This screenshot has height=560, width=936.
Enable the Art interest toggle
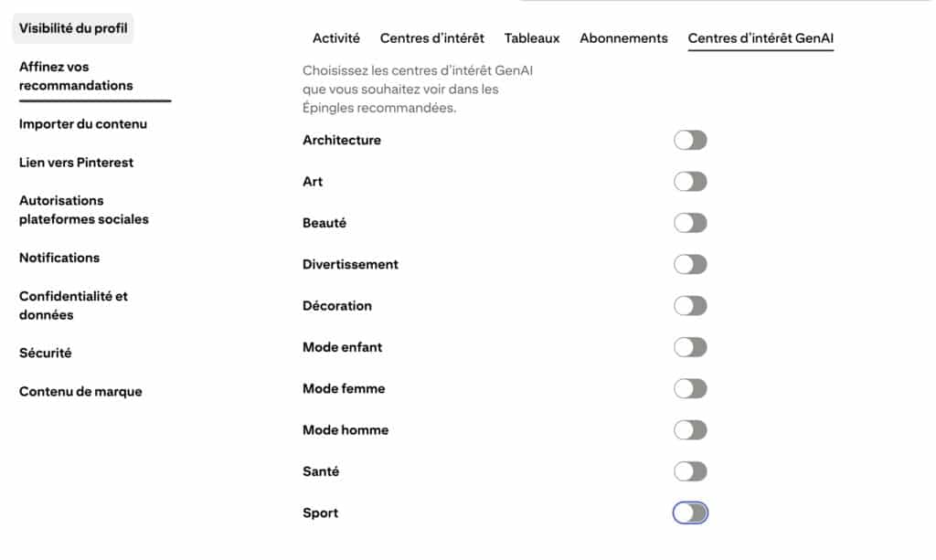(690, 182)
